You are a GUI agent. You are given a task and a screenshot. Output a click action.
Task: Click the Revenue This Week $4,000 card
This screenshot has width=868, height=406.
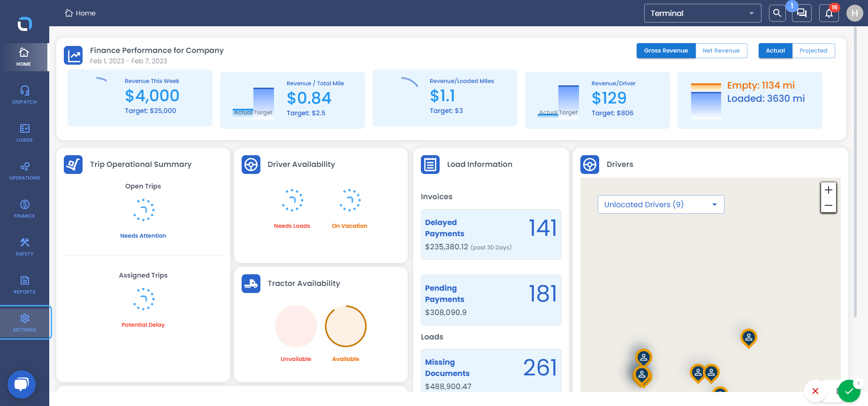point(140,98)
